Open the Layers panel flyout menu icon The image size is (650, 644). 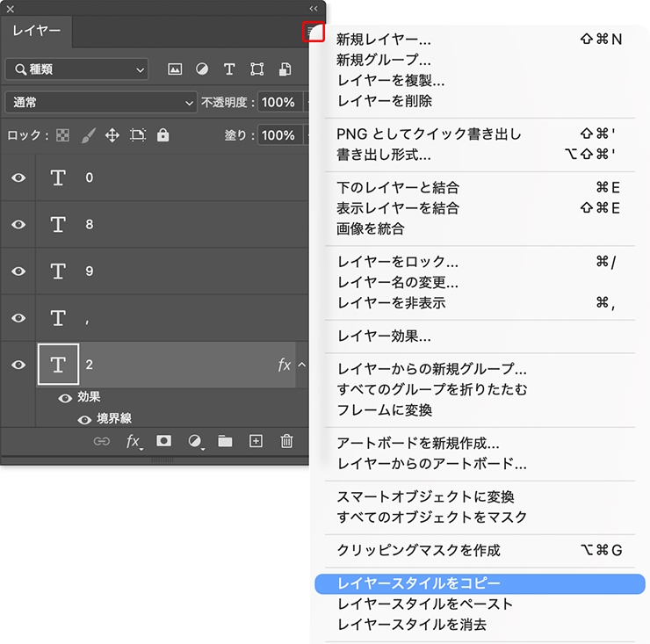tap(314, 32)
